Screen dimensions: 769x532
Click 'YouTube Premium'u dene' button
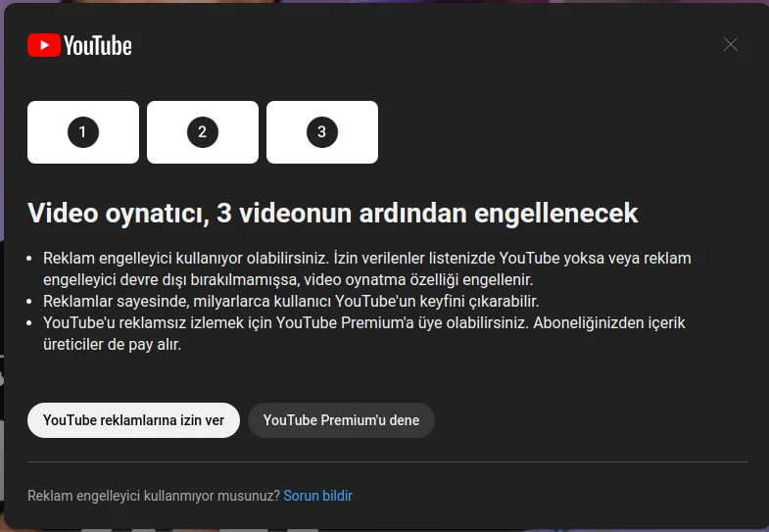[341, 420]
